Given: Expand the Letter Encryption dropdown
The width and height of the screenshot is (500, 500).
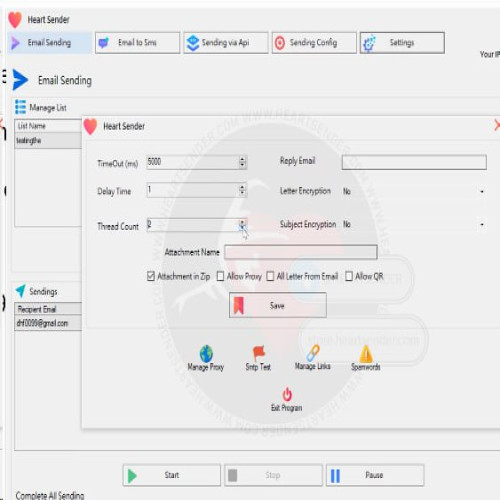Looking at the screenshot, I should [482, 192].
